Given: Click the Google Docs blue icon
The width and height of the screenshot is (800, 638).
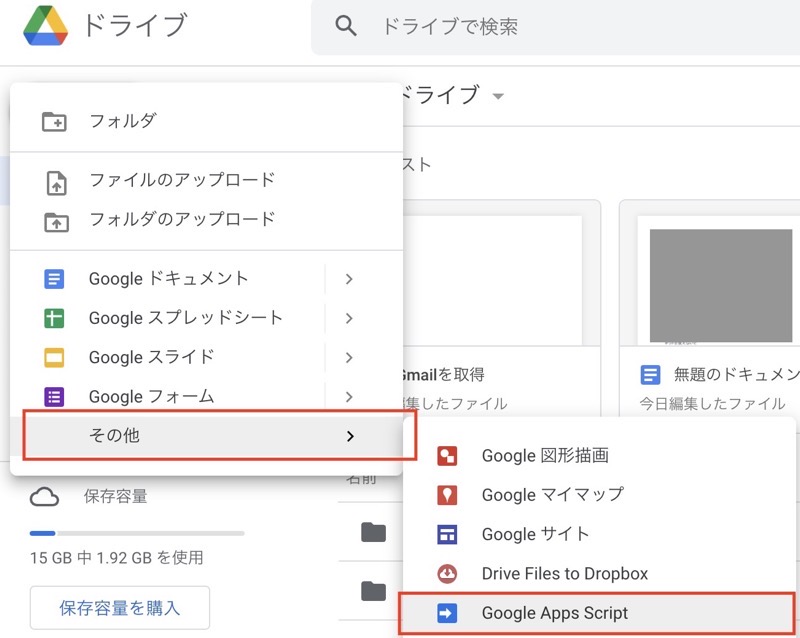Looking at the screenshot, I should click(54, 279).
